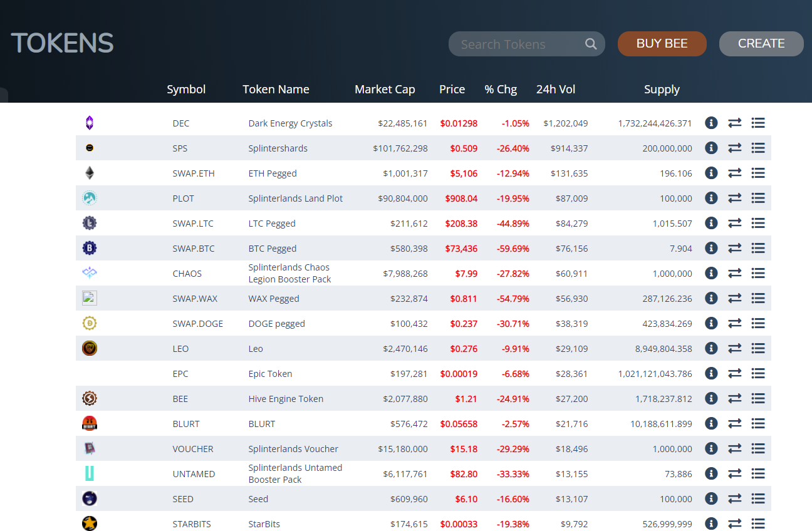Open list icon for SWAP.BTC row
Screen dimensions: 812x531
[x=758, y=248]
